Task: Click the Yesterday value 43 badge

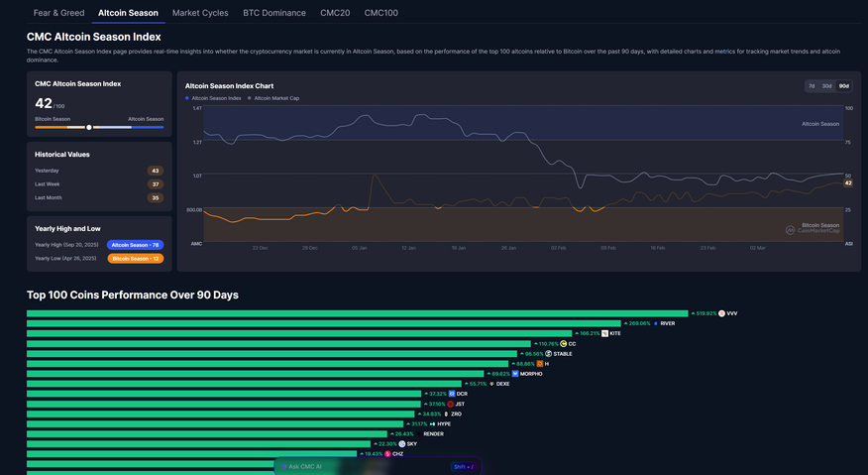Action: pos(155,171)
